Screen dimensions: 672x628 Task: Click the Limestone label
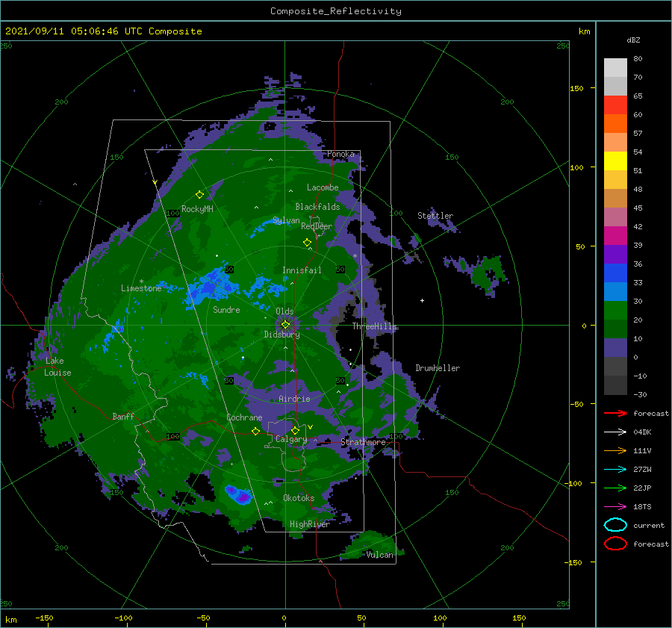[x=141, y=288]
